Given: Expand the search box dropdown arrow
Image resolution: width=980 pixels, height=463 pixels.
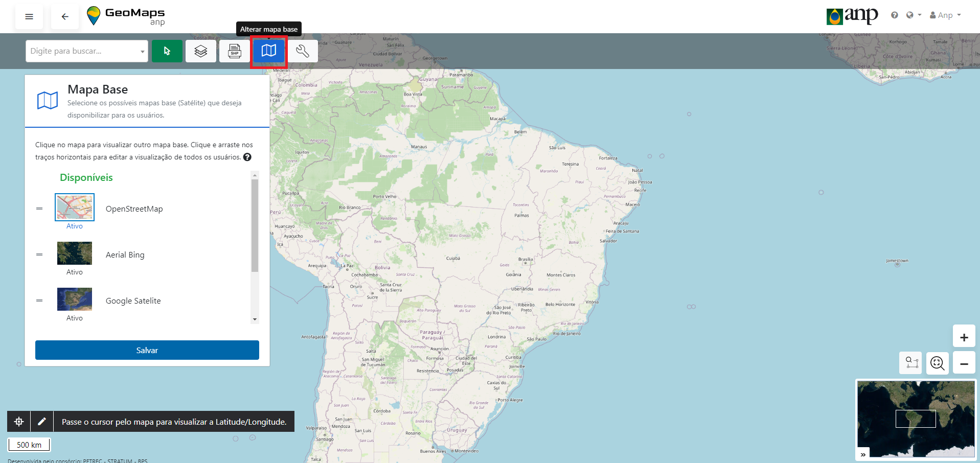Looking at the screenshot, I should click(142, 52).
